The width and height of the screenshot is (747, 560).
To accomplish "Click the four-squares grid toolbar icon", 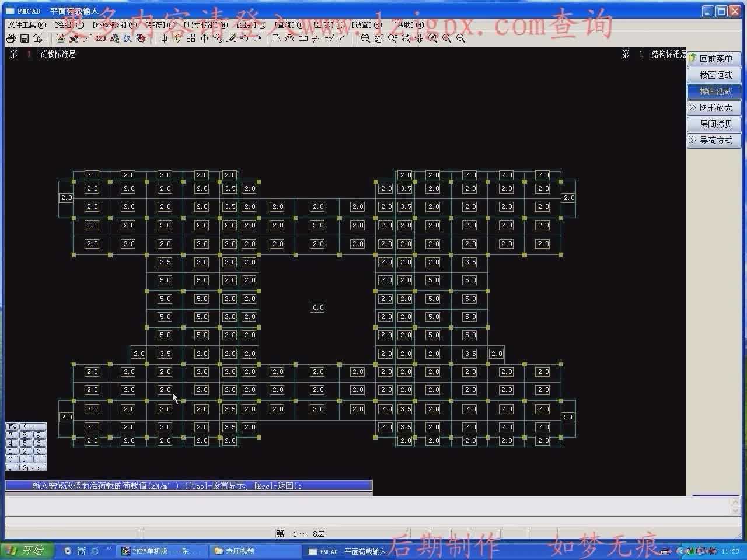I will pos(191,38).
